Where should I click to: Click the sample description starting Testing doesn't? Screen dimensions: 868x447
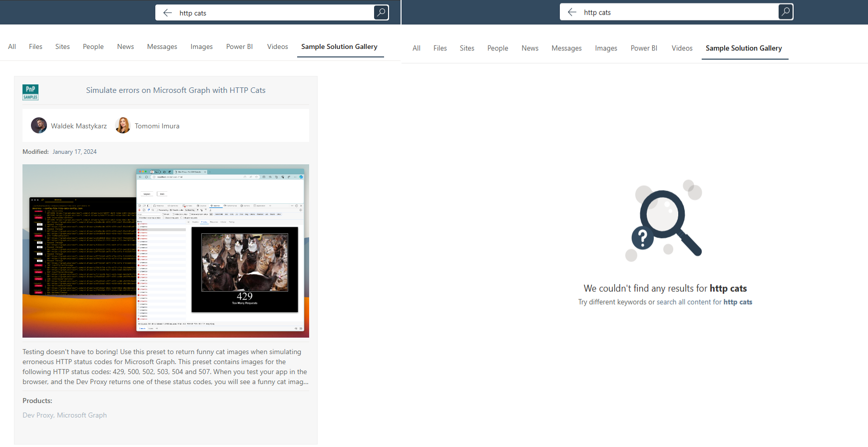[x=166, y=367]
